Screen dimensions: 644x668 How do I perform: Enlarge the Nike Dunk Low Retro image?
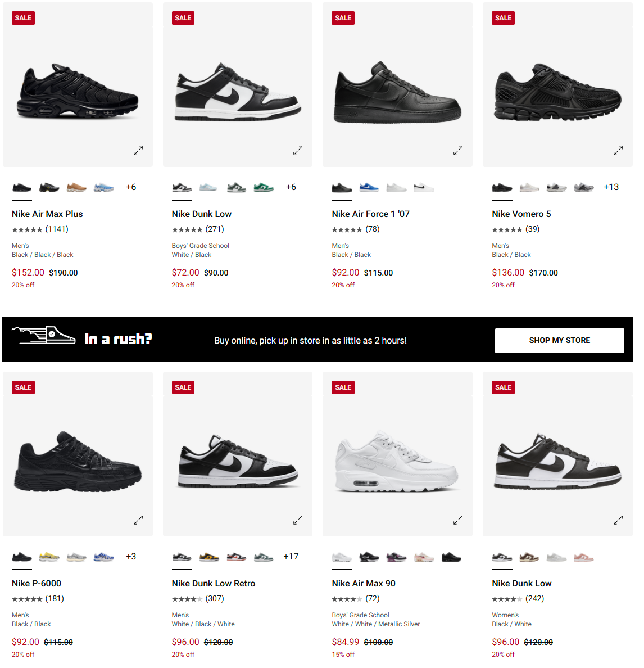point(298,520)
